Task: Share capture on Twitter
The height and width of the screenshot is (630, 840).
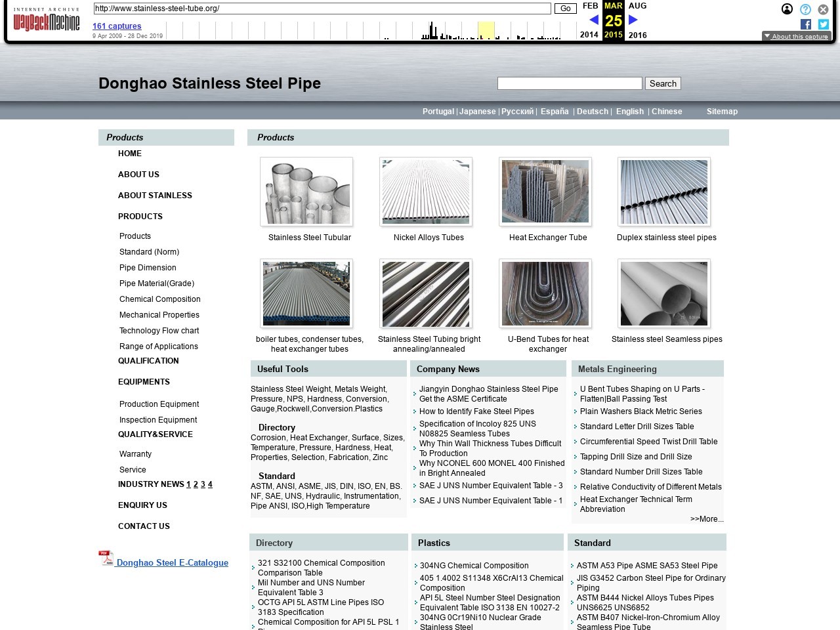Action: click(824, 24)
